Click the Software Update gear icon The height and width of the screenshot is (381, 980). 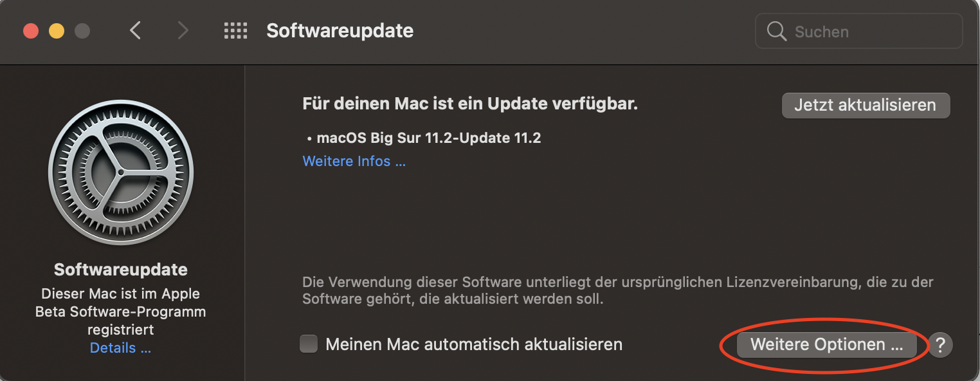121,173
